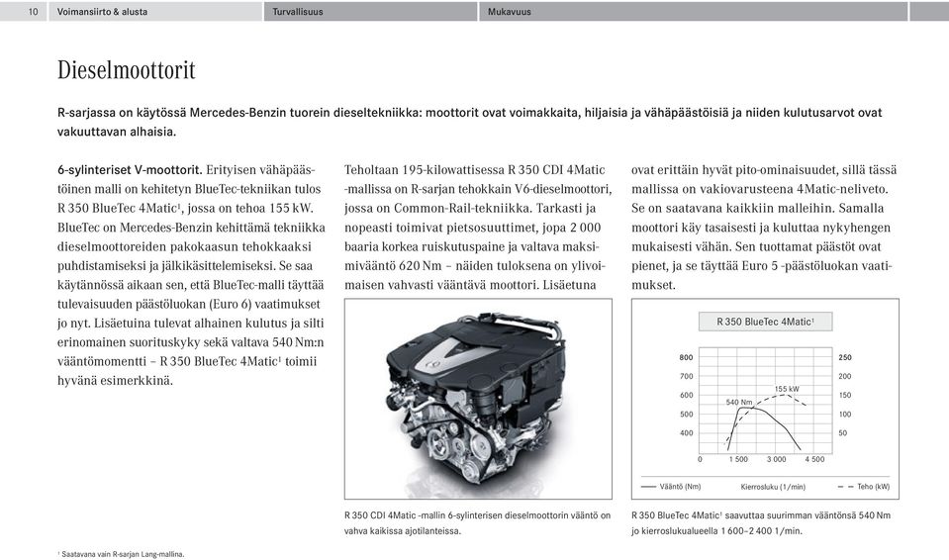Select the Mukavuus tab

[694, 12]
